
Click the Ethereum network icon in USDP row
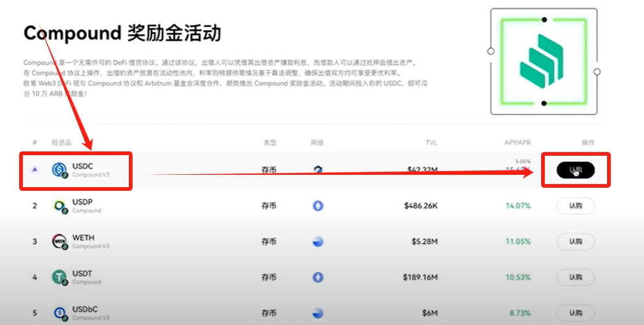point(318,206)
